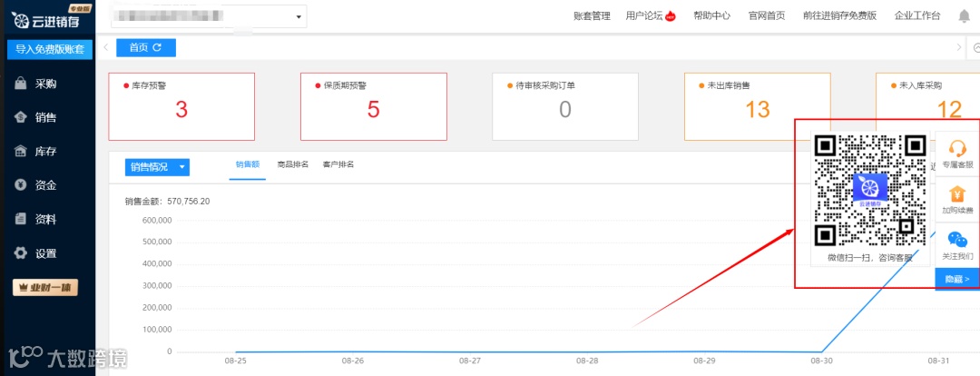Click 导入免费版账套 button
The height and width of the screenshot is (376, 980).
tap(50, 49)
